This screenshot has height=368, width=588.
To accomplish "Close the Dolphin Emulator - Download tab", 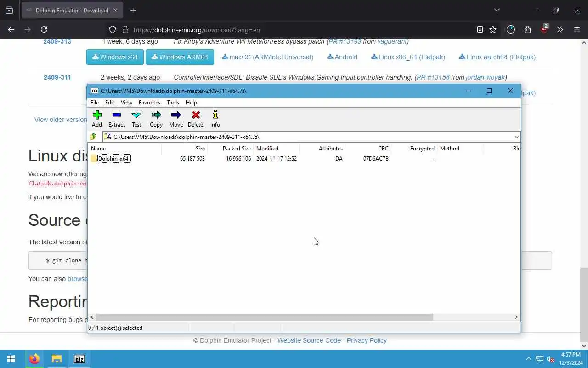I will click(x=115, y=10).
